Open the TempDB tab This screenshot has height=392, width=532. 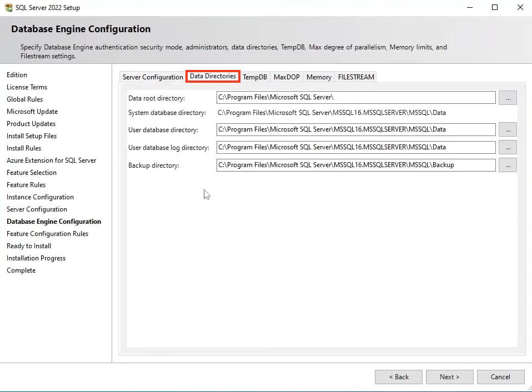coord(255,77)
